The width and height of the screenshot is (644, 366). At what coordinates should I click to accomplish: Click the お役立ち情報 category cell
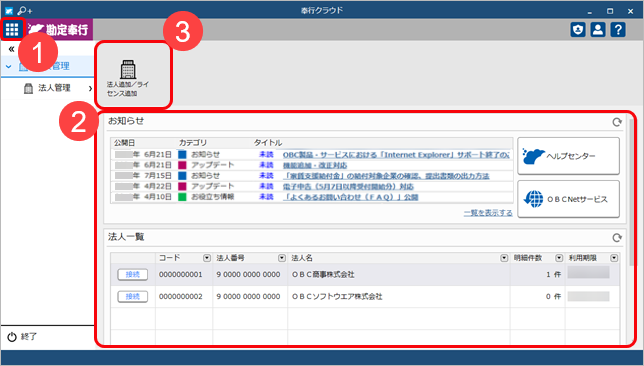point(213,197)
